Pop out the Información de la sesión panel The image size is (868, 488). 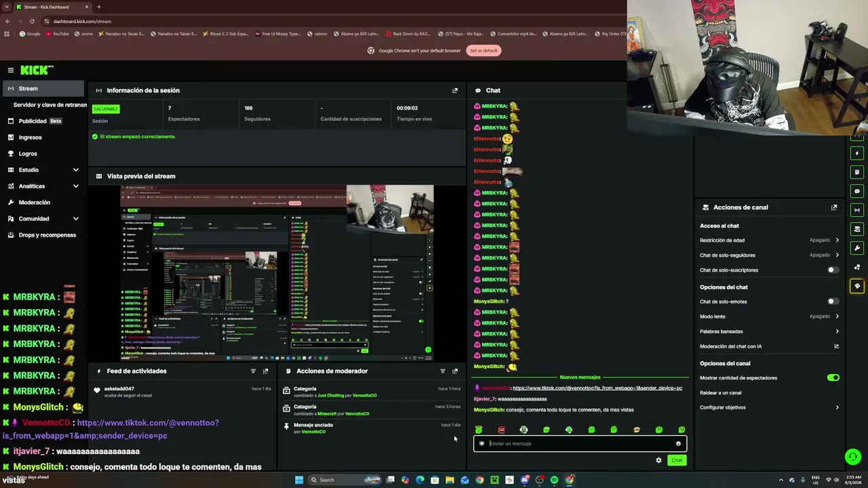(x=455, y=90)
